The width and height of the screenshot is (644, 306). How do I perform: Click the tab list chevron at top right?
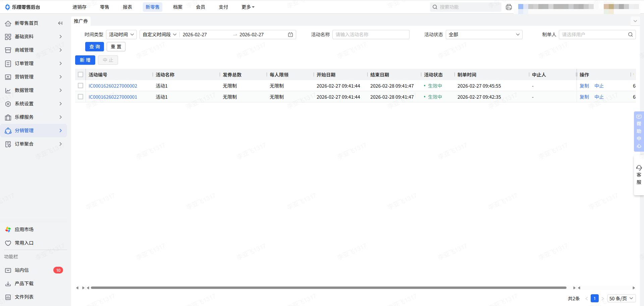635,21
